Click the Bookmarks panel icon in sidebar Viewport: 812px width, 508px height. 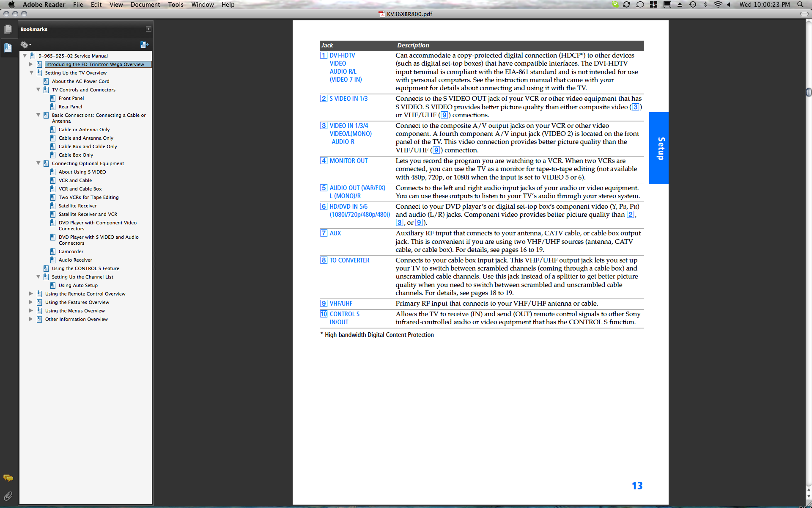(8, 47)
